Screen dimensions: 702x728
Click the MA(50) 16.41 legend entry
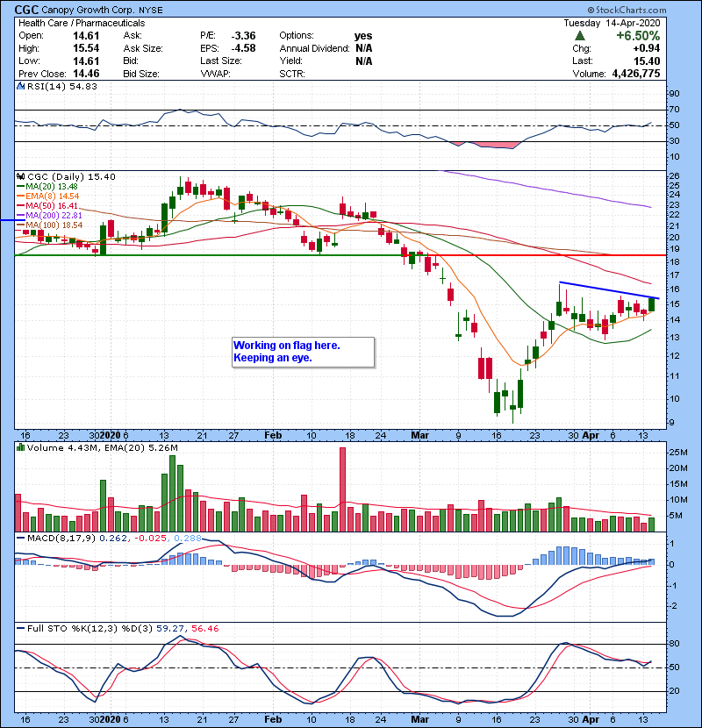tap(48, 205)
